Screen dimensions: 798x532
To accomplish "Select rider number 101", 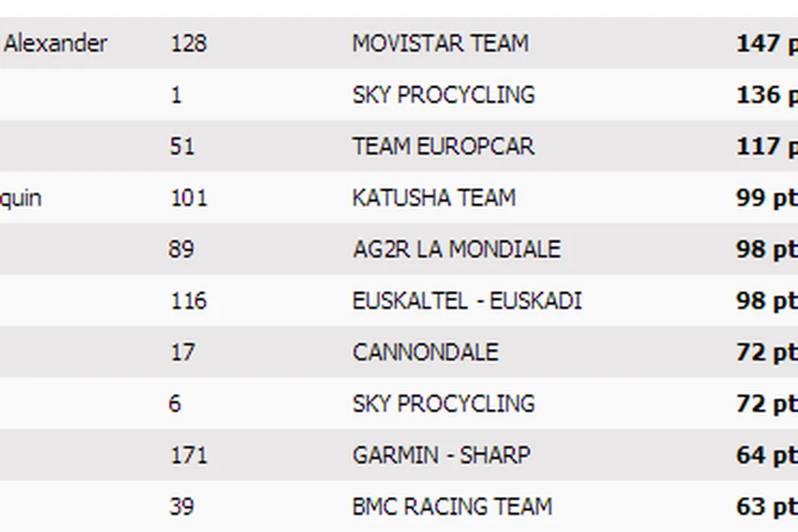I will (188, 198).
